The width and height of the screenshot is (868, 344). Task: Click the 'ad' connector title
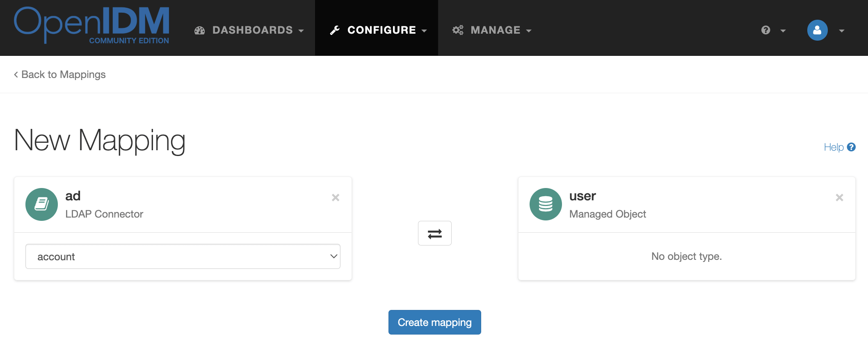[x=73, y=196]
